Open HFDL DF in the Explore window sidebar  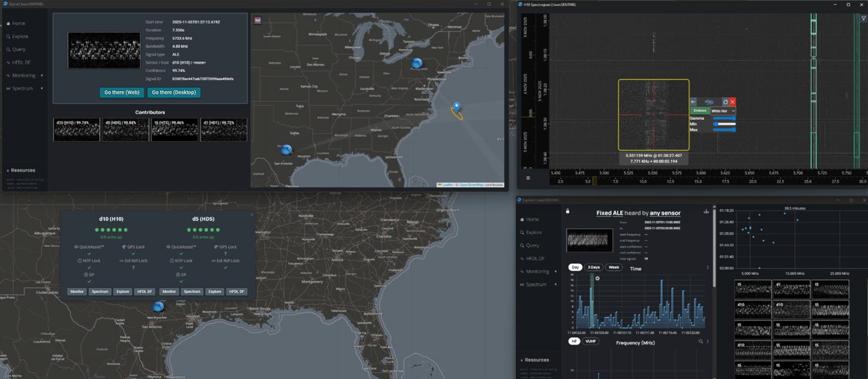coord(533,258)
